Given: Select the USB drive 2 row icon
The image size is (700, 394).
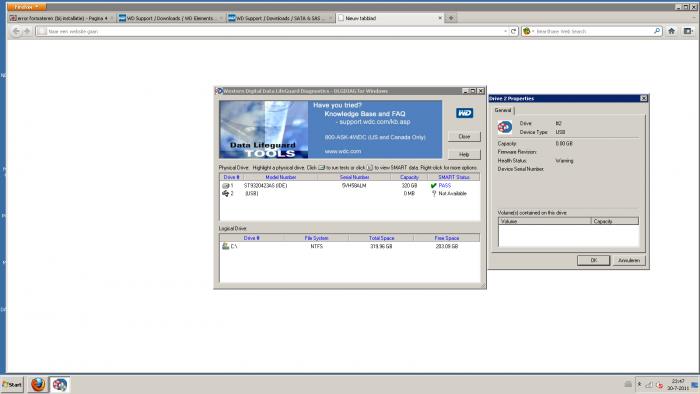Looking at the screenshot, I should [x=225, y=193].
